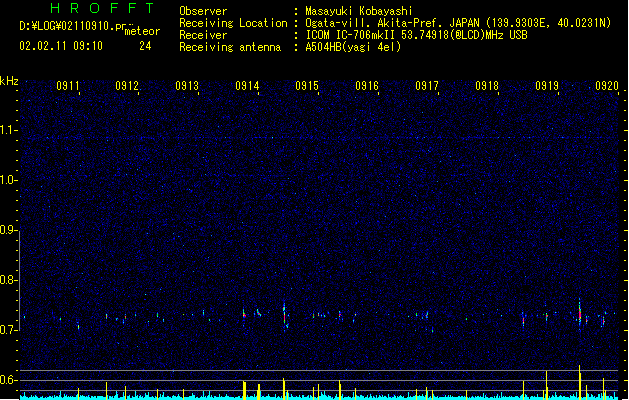Click the 'Observer' field label
The image size is (629, 400).
[203, 11]
